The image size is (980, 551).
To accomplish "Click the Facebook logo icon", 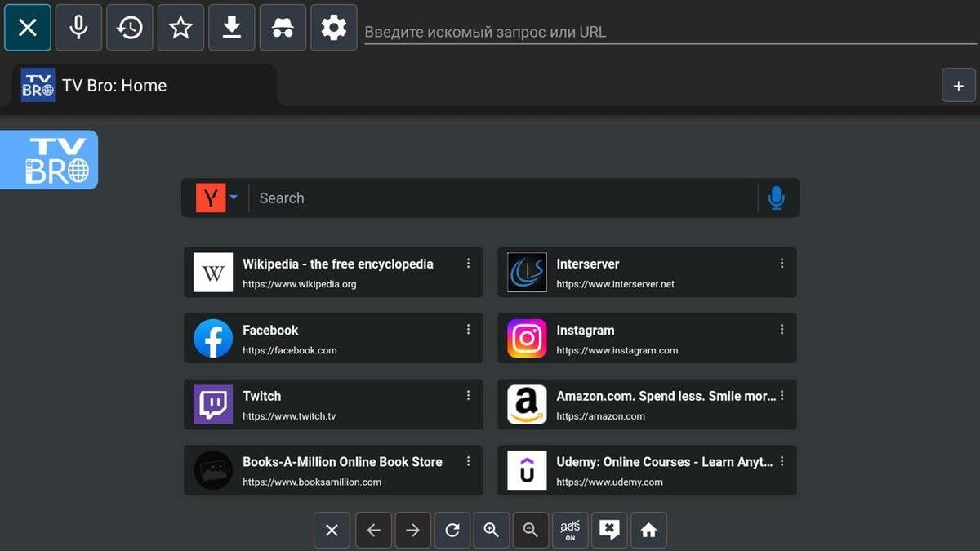I will pyautogui.click(x=213, y=339).
